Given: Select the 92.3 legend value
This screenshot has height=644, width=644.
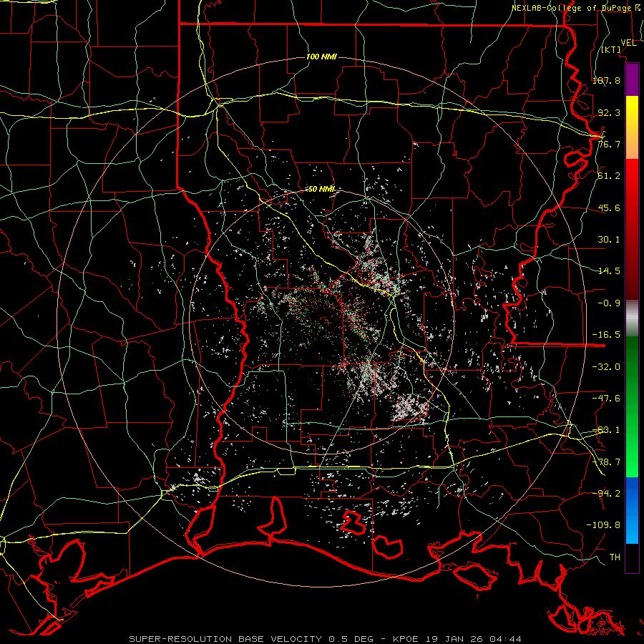Looking at the screenshot, I should pos(609,112).
